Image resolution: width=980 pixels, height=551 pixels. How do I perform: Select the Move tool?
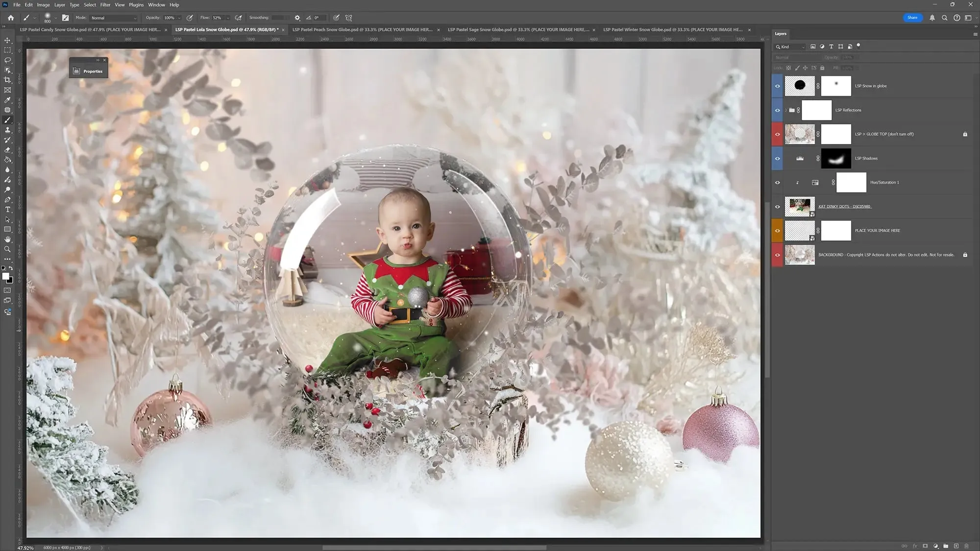coord(7,40)
